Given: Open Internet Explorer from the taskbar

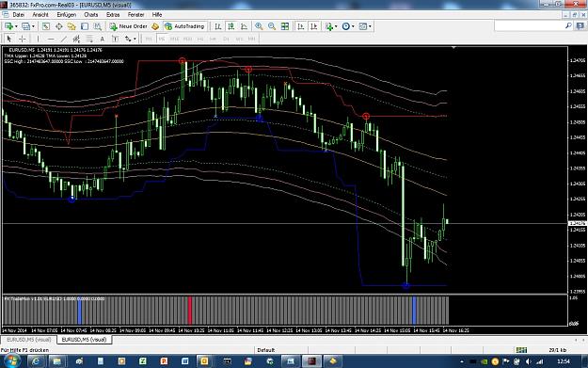Looking at the screenshot, I should [x=37, y=361].
